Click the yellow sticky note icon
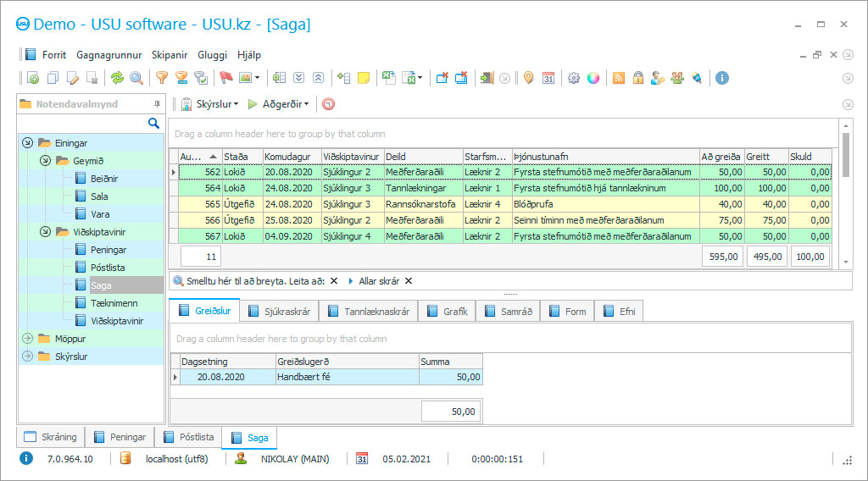 tap(364, 78)
